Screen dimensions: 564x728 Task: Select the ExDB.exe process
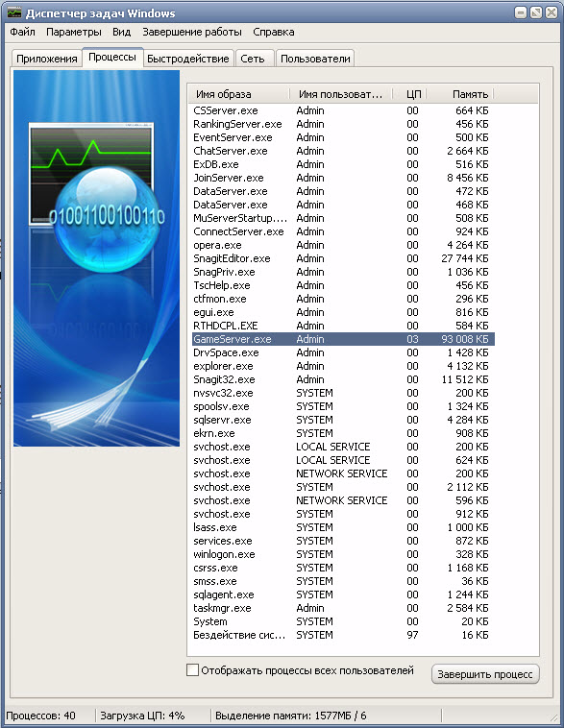[343, 164]
